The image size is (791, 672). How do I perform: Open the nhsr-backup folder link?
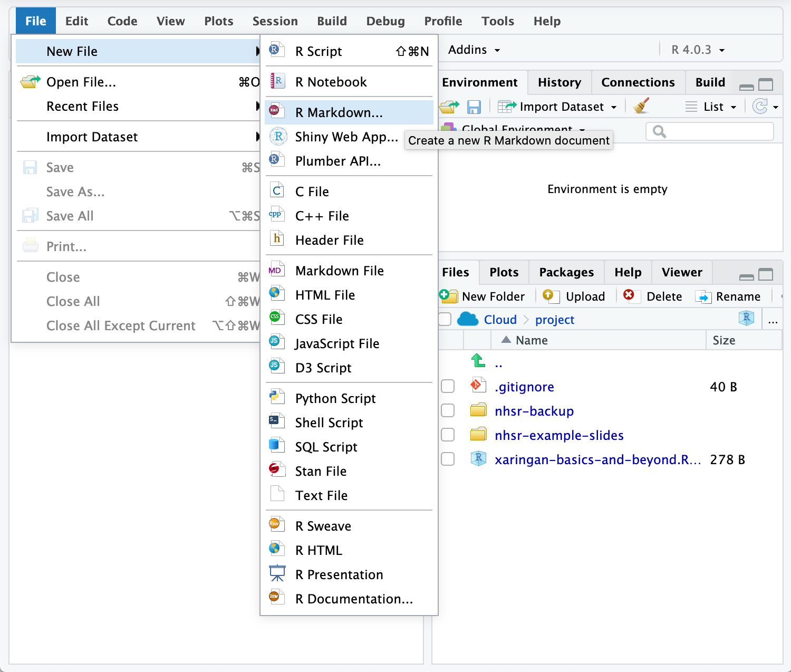coord(534,411)
